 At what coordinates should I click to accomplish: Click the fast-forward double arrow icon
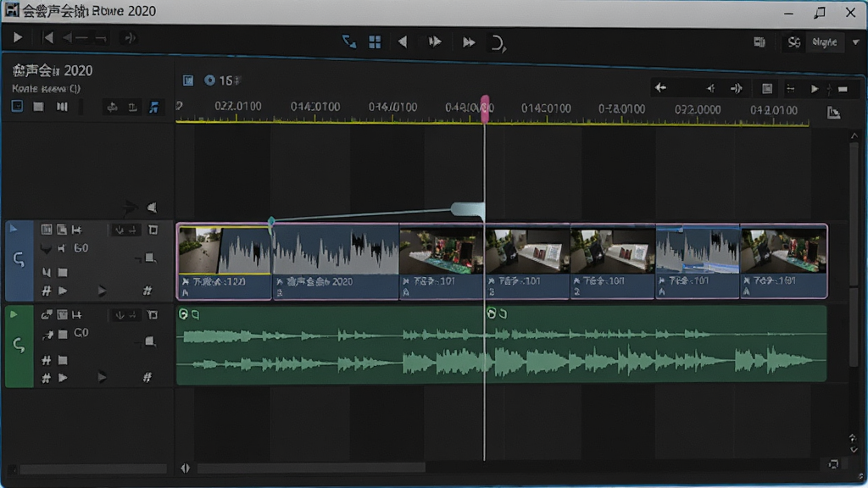(x=469, y=42)
